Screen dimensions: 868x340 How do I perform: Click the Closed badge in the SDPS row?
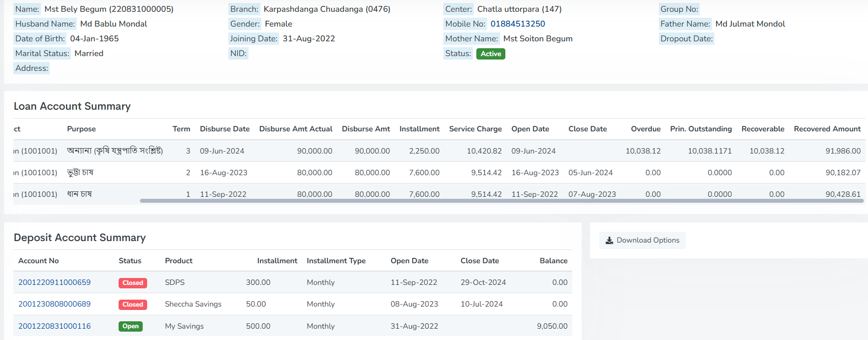pyautogui.click(x=133, y=283)
